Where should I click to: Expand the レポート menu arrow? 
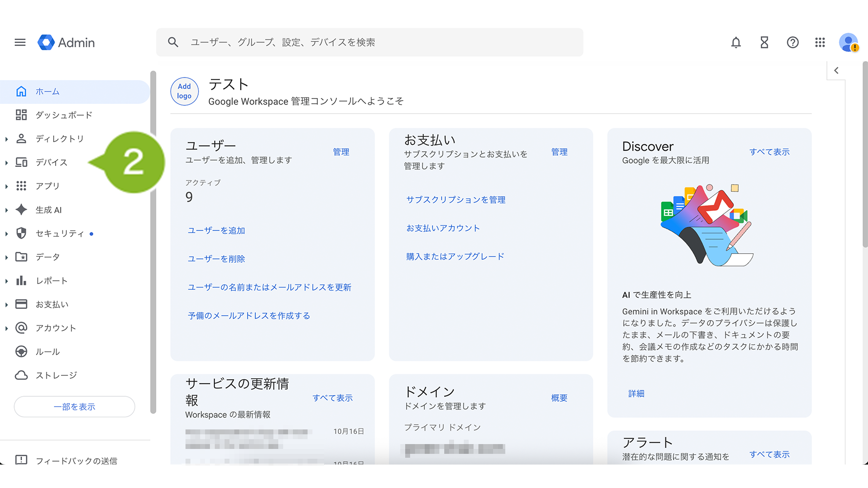pyautogui.click(x=6, y=281)
